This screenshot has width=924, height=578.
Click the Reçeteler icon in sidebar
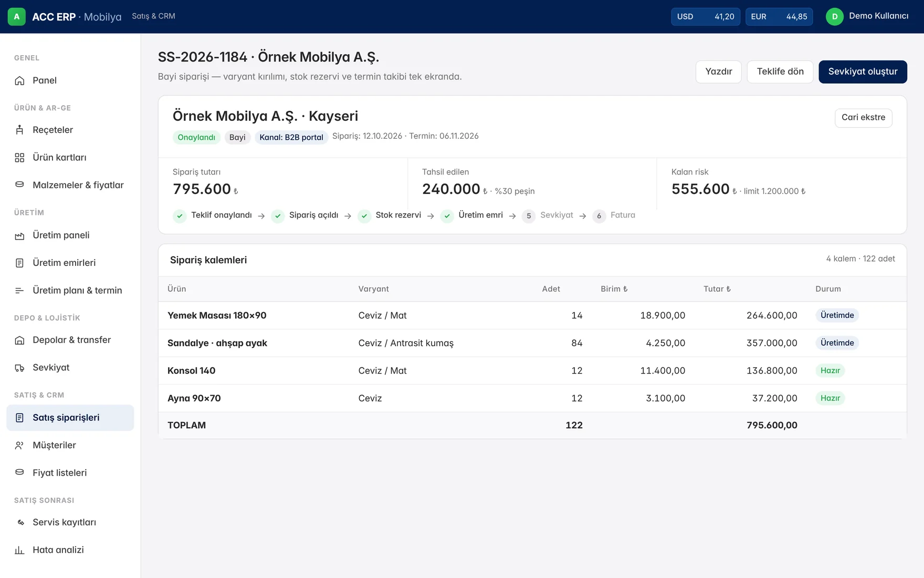(19, 130)
